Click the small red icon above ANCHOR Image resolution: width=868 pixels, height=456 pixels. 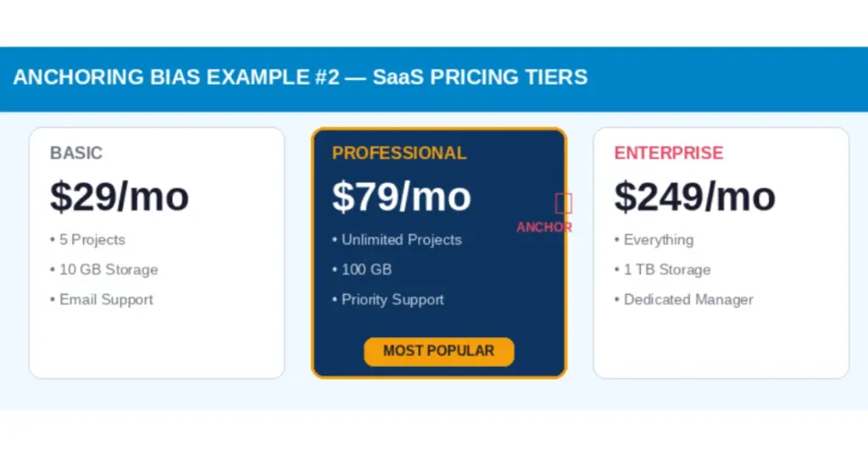(564, 203)
